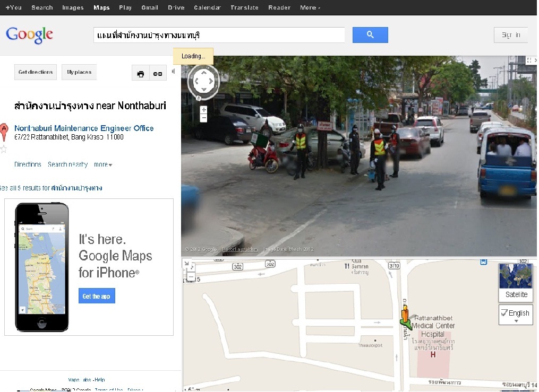Zoom in on the Street View image
Viewport: 539px width, 392px height.
tap(203, 110)
